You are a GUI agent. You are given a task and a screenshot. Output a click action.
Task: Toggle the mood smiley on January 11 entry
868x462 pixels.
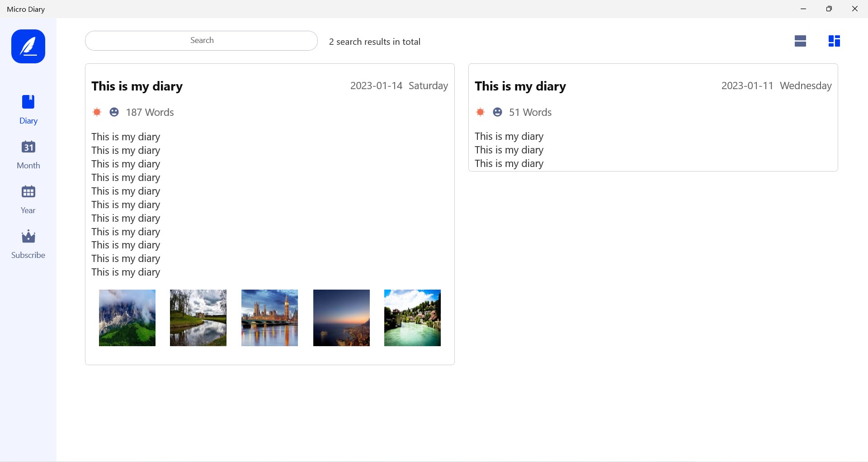(497, 112)
